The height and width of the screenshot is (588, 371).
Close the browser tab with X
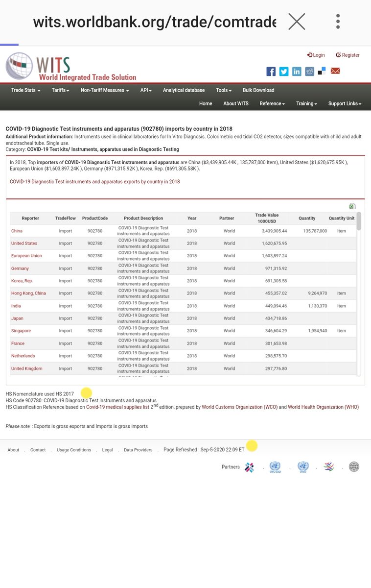[x=297, y=22]
